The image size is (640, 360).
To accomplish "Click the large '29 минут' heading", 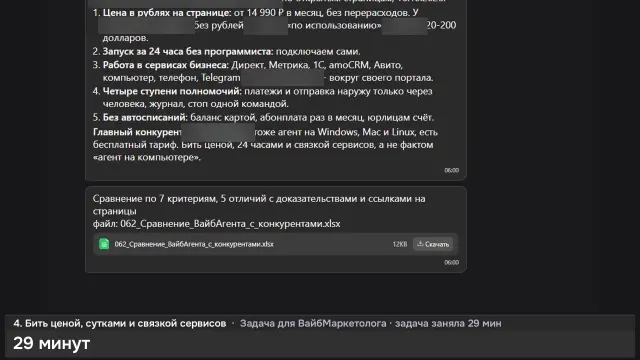I will 51,343.
